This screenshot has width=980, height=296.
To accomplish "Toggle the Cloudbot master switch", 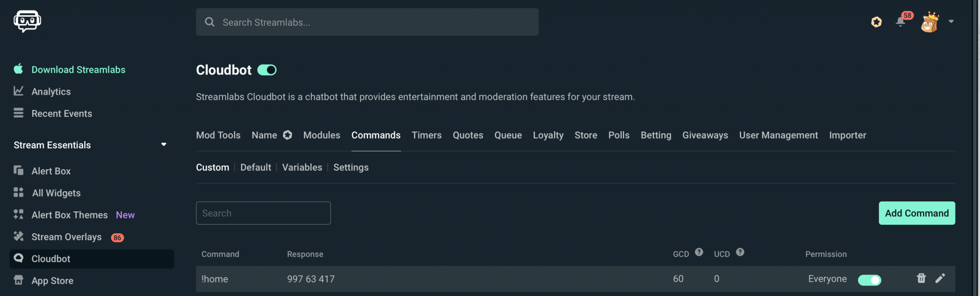I will click(x=267, y=70).
